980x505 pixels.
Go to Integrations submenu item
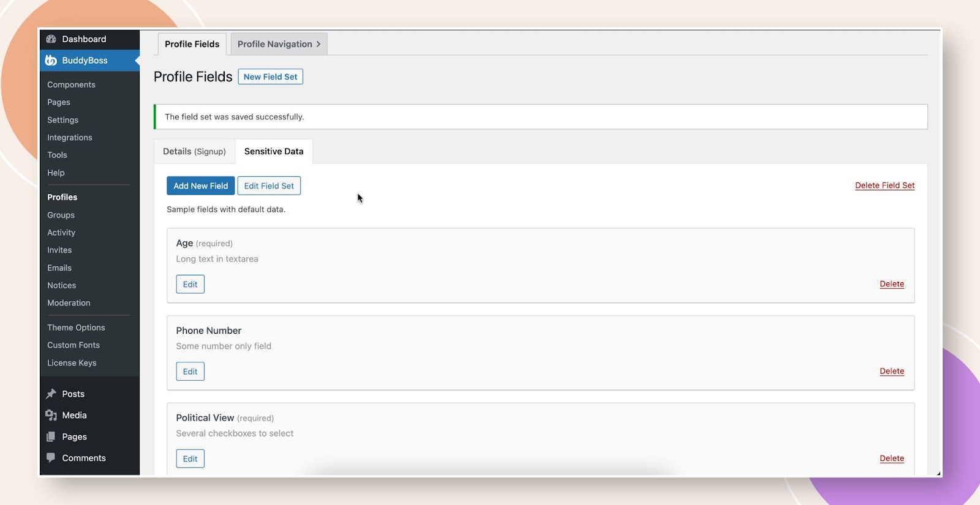pyautogui.click(x=69, y=138)
